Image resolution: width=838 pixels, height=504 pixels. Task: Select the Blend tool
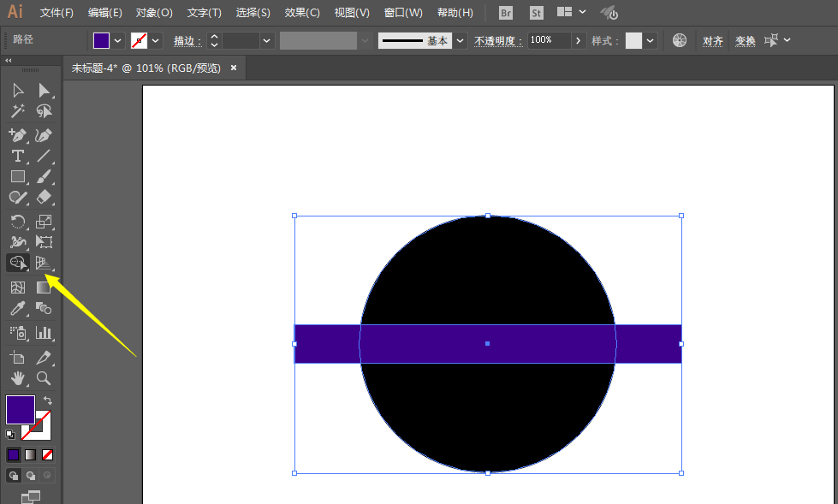pos(44,308)
